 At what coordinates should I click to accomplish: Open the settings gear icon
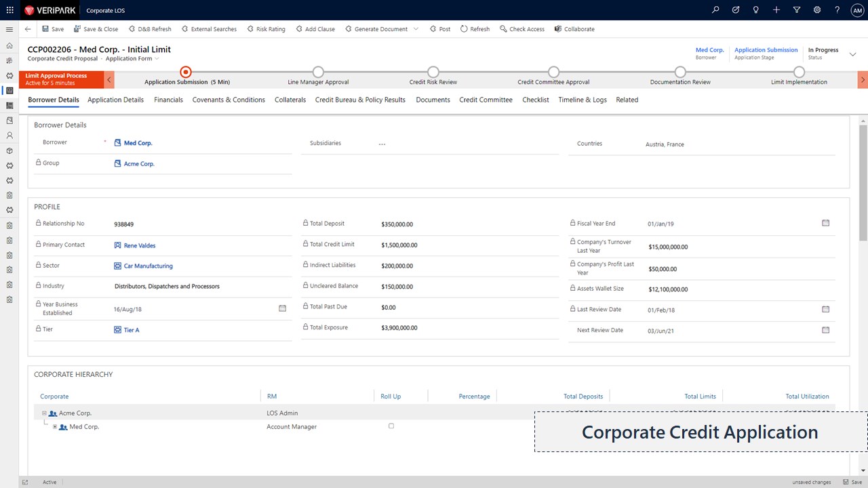point(817,10)
